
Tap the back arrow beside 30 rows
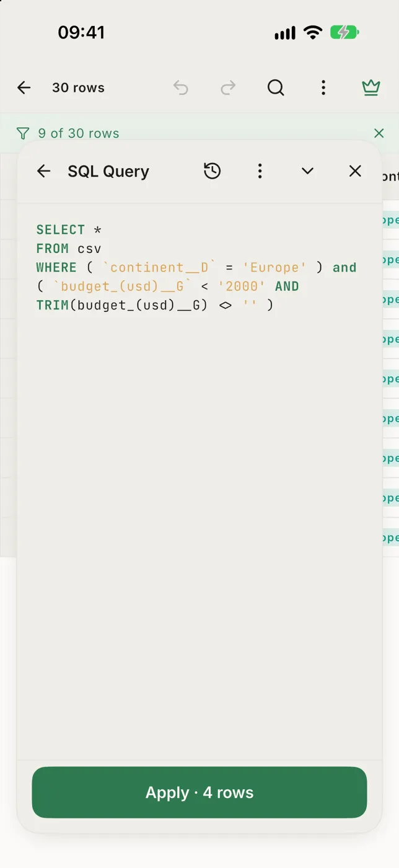[24, 88]
